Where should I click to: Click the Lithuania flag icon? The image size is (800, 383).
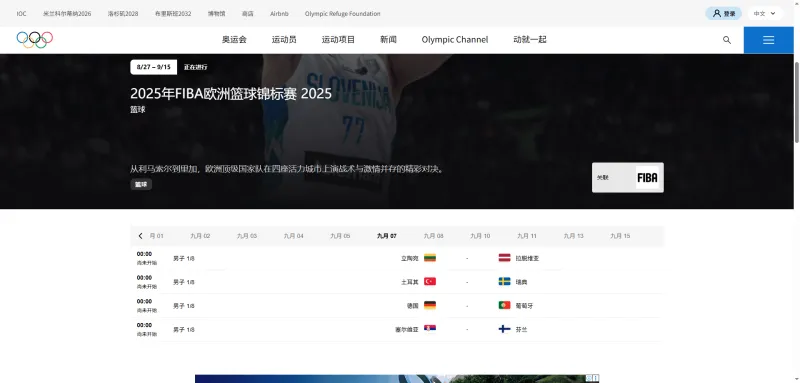pos(430,258)
